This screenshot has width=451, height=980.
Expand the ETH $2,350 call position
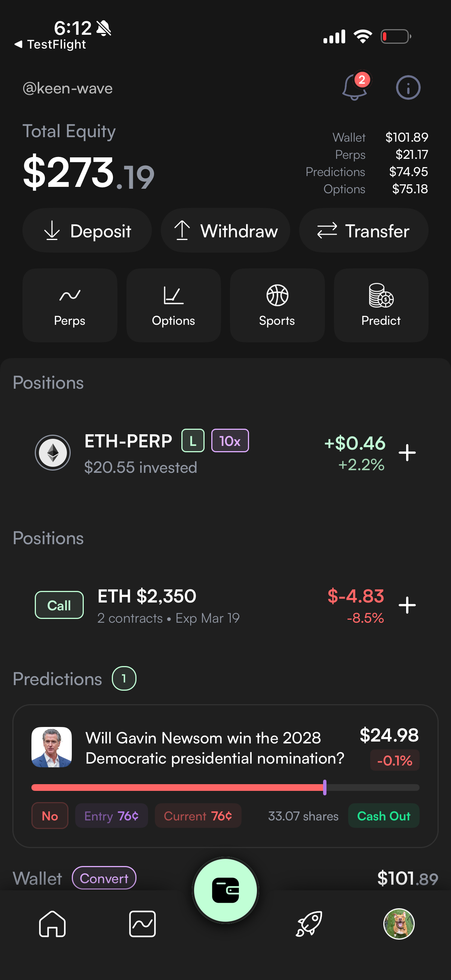407,605
